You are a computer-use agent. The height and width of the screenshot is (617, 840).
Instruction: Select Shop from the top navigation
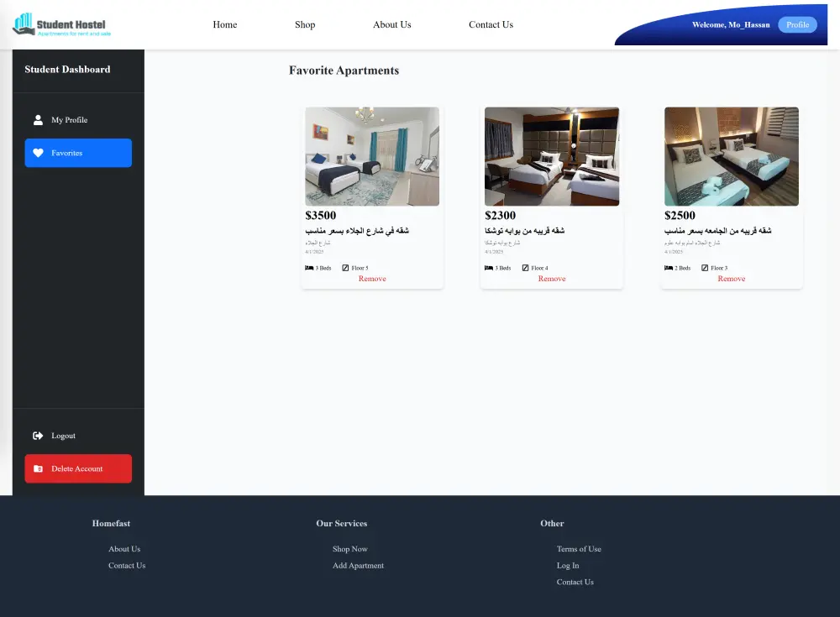click(304, 24)
